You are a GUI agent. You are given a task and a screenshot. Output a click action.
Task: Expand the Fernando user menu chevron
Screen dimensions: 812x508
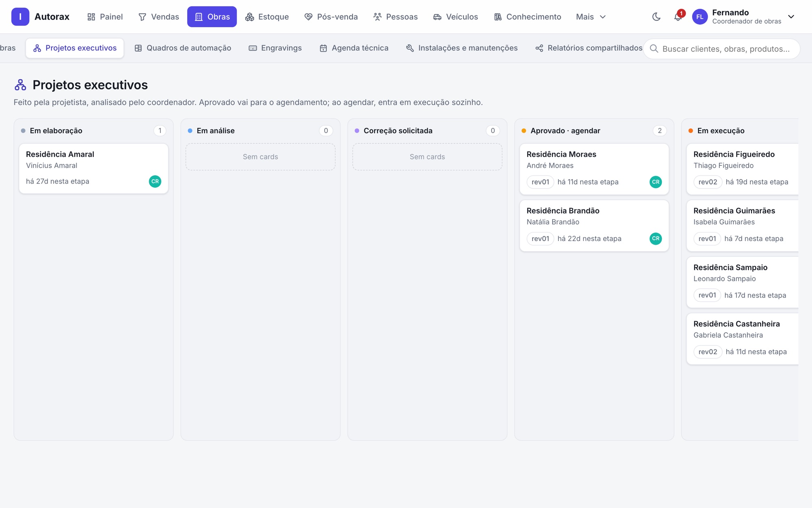(x=791, y=17)
